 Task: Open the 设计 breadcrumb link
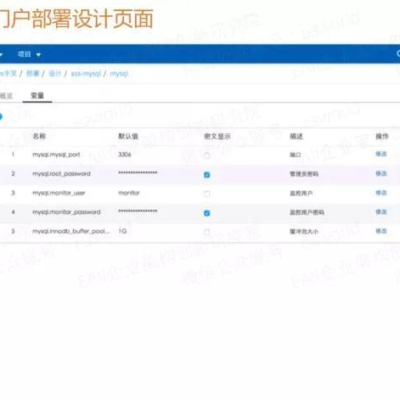(x=55, y=74)
